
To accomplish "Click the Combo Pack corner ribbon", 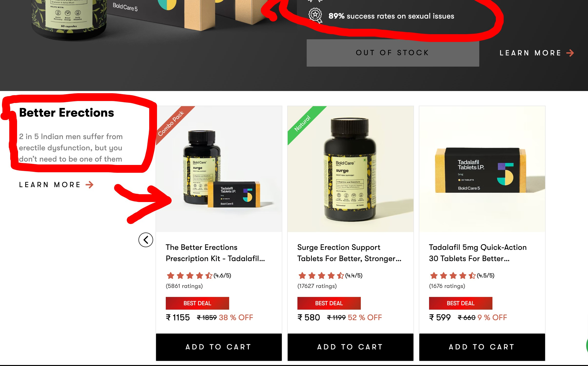I will (x=171, y=122).
